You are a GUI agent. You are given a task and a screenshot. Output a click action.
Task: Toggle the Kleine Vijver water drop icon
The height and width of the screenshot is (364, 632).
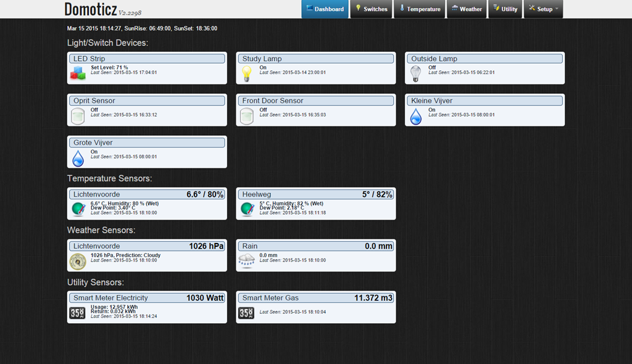pyautogui.click(x=415, y=116)
